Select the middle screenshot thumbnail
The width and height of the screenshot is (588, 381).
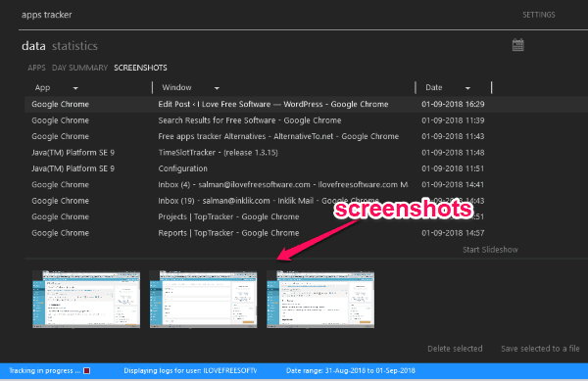pos(203,300)
